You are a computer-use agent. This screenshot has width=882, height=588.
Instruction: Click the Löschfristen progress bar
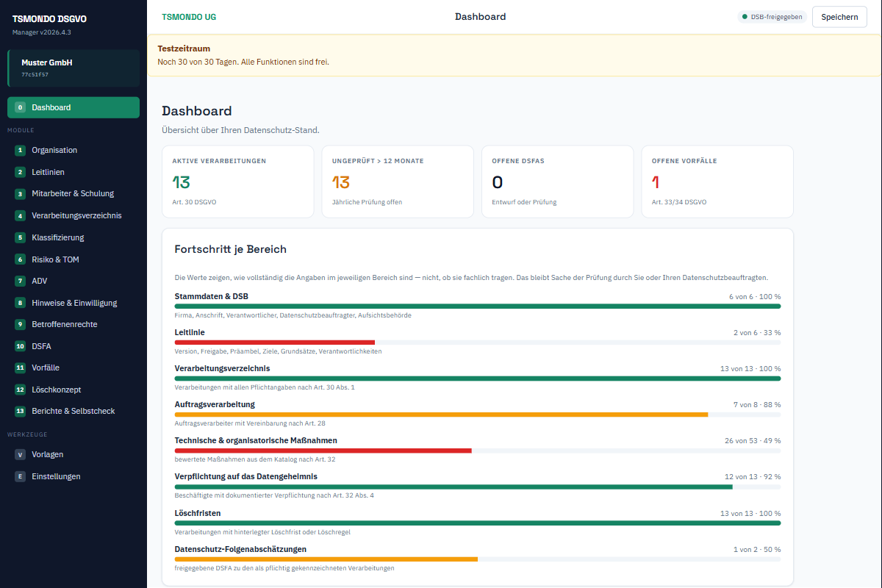pyautogui.click(x=478, y=523)
